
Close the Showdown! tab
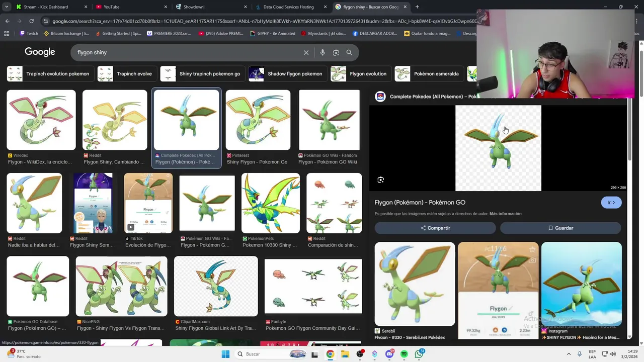245,7
